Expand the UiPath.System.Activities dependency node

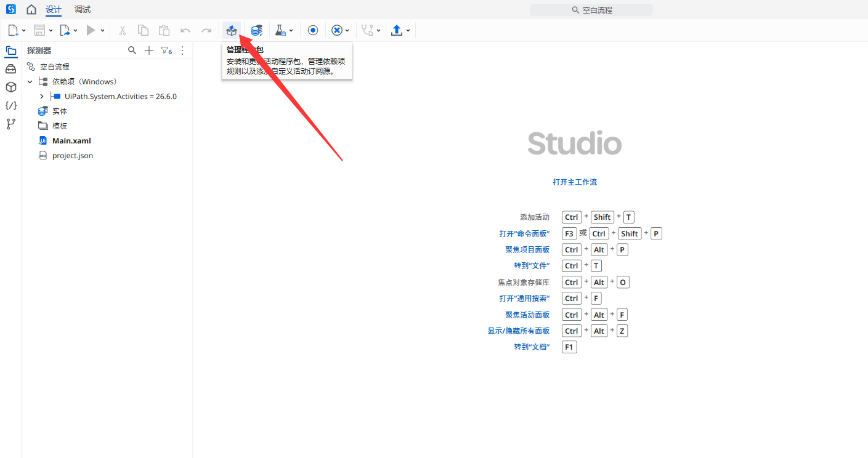pyautogui.click(x=41, y=96)
